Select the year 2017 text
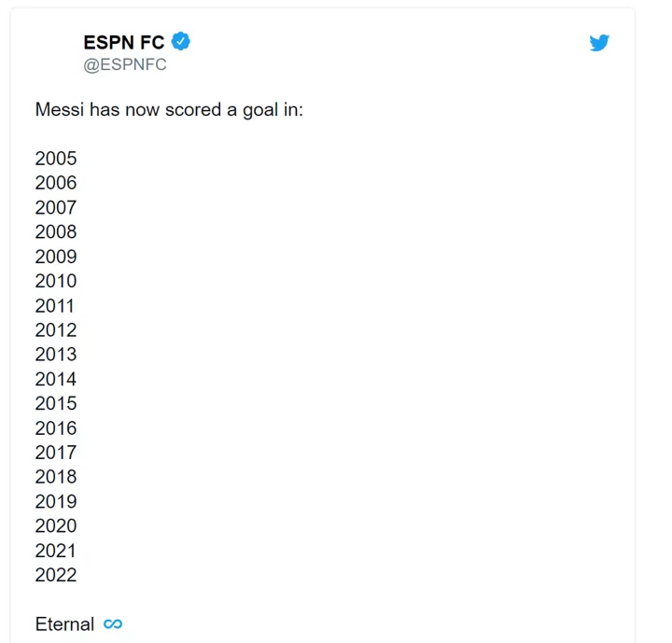The image size is (672, 643). (56, 453)
